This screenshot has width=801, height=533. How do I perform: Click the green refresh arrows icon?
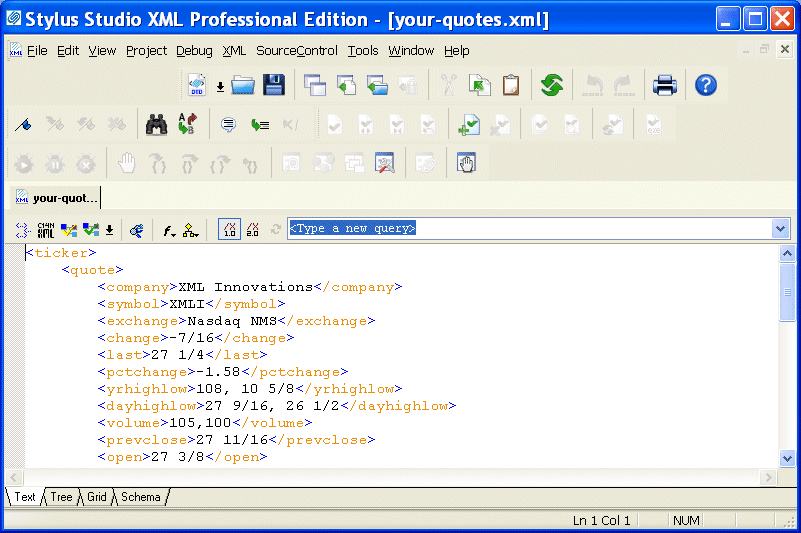(x=552, y=85)
